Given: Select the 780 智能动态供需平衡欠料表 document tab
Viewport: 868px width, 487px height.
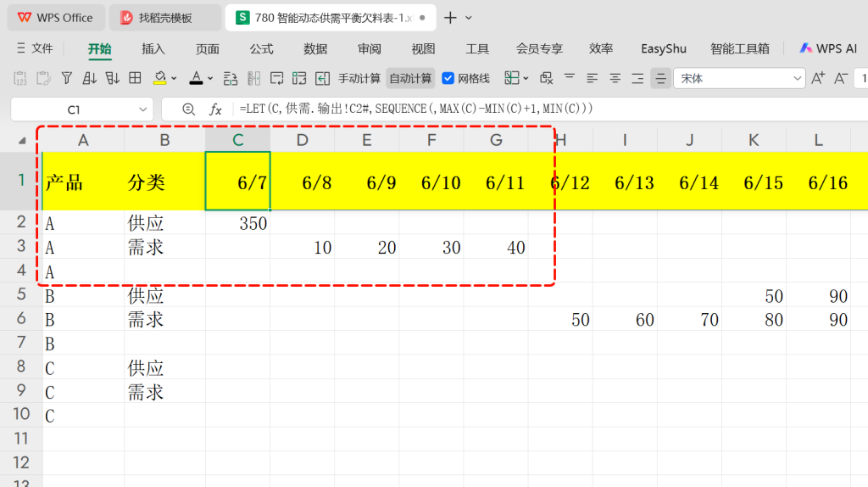Looking at the screenshot, I should tap(331, 18).
